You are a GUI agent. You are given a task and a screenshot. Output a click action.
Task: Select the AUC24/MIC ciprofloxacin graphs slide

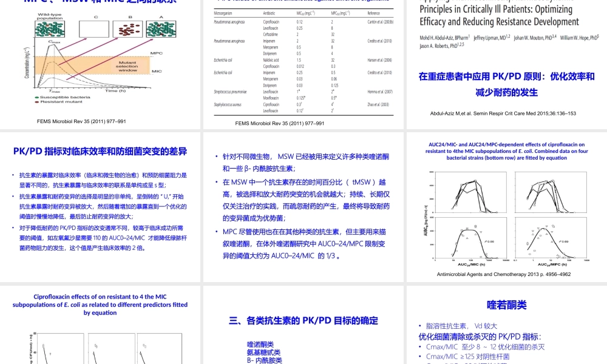point(507,207)
